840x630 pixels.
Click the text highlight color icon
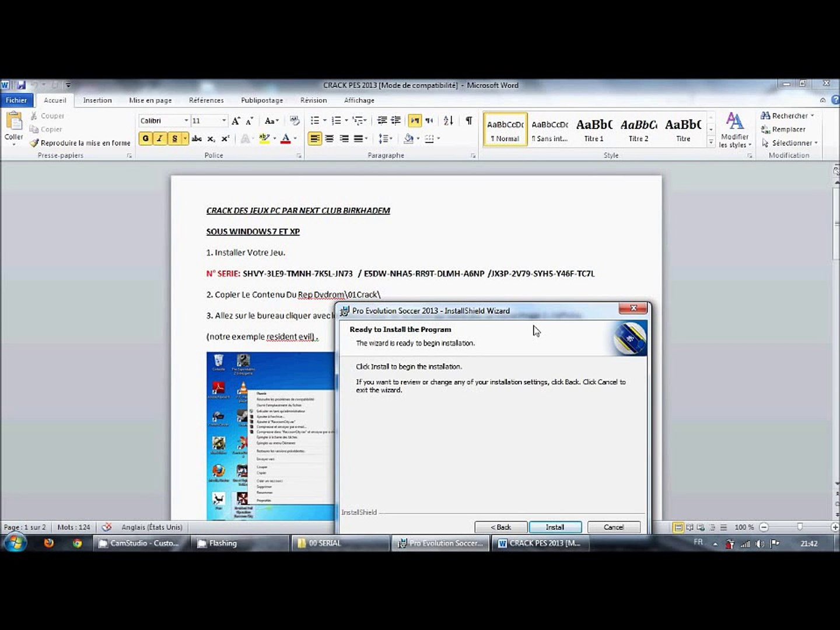tap(264, 138)
